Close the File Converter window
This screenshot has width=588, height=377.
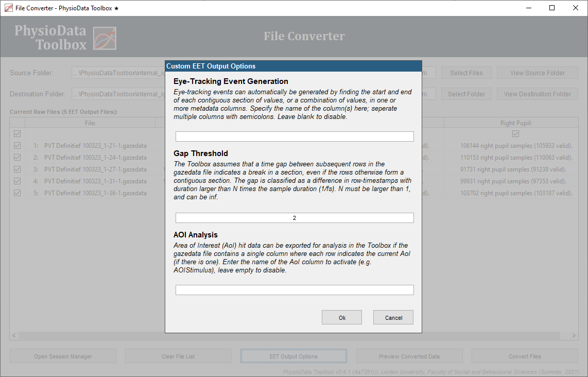[576, 8]
